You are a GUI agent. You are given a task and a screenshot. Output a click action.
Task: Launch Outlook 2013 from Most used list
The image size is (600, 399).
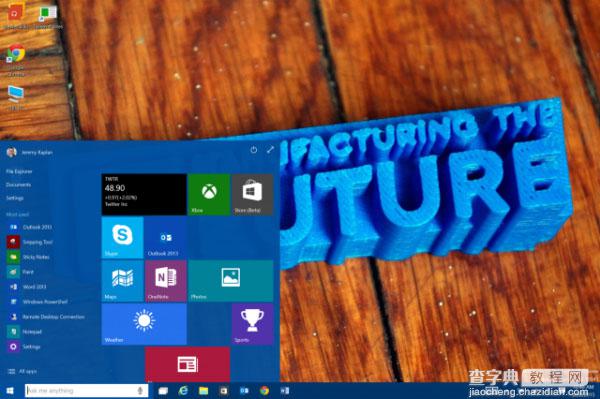30,227
